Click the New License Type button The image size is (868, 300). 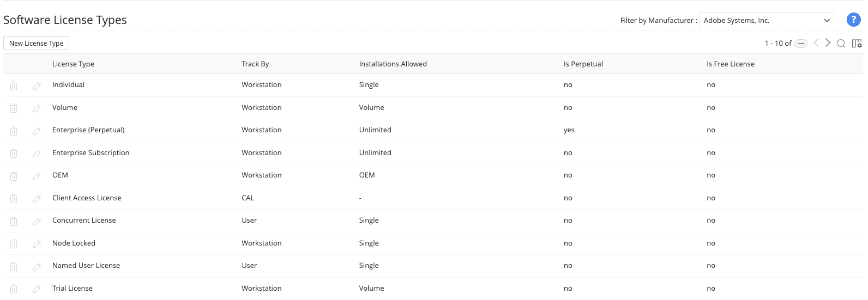(36, 44)
